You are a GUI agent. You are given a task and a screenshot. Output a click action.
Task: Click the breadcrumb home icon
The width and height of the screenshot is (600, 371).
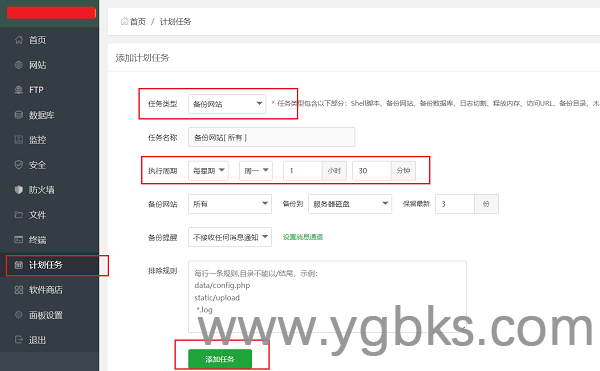pos(124,21)
